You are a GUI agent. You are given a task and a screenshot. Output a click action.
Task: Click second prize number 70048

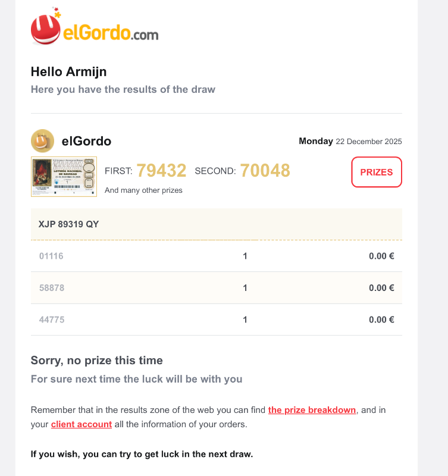(x=265, y=171)
